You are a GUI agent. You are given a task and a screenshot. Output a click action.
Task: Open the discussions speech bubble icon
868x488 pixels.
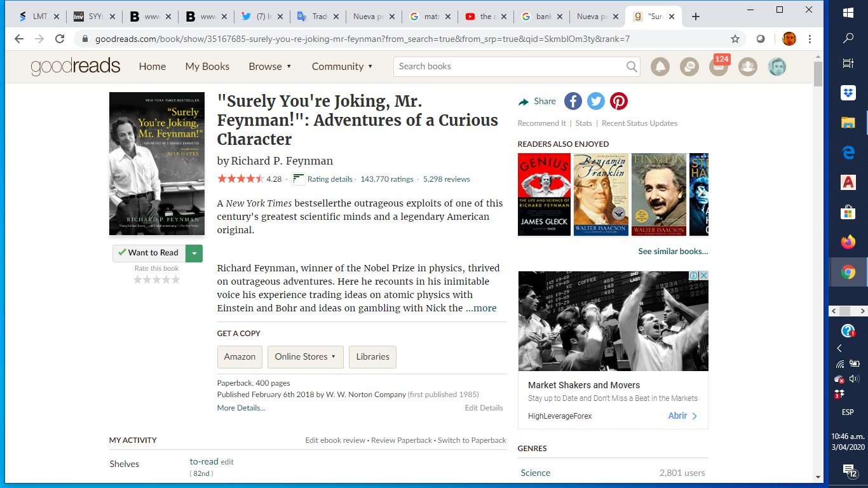689,66
